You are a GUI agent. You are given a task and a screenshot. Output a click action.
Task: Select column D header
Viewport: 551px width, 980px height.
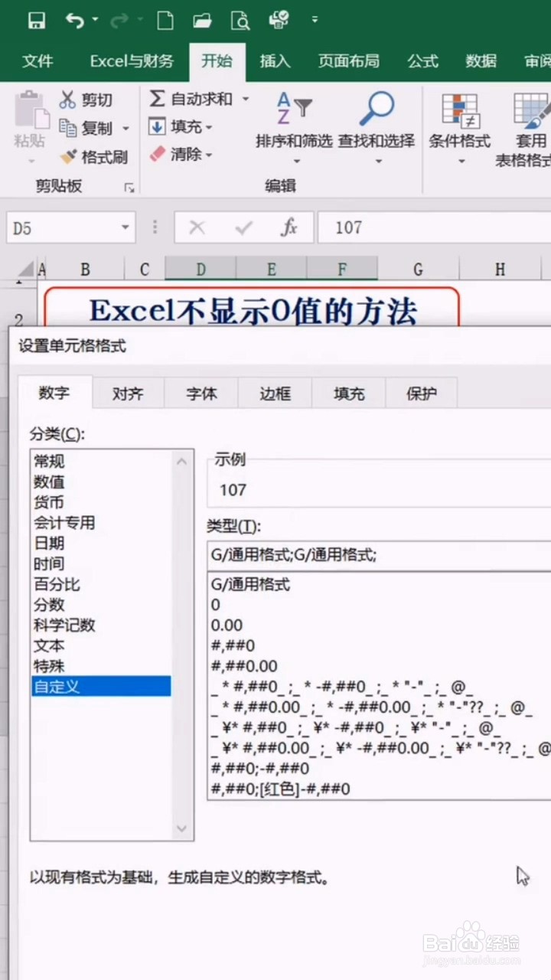pos(201,269)
